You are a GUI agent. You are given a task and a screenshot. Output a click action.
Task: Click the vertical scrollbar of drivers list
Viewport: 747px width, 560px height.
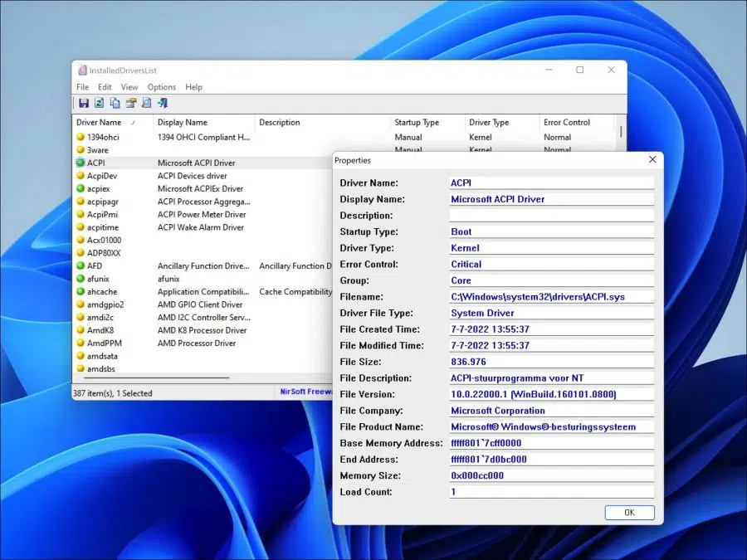pyautogui.click(x=621, y=132)
